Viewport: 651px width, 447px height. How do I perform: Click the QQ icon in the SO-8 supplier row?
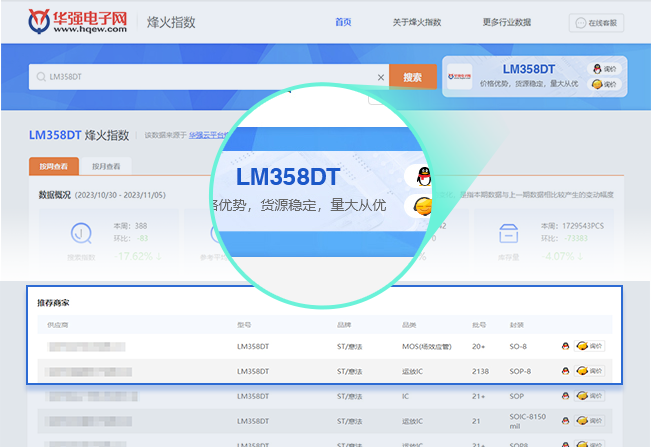(x=566, y=346)
